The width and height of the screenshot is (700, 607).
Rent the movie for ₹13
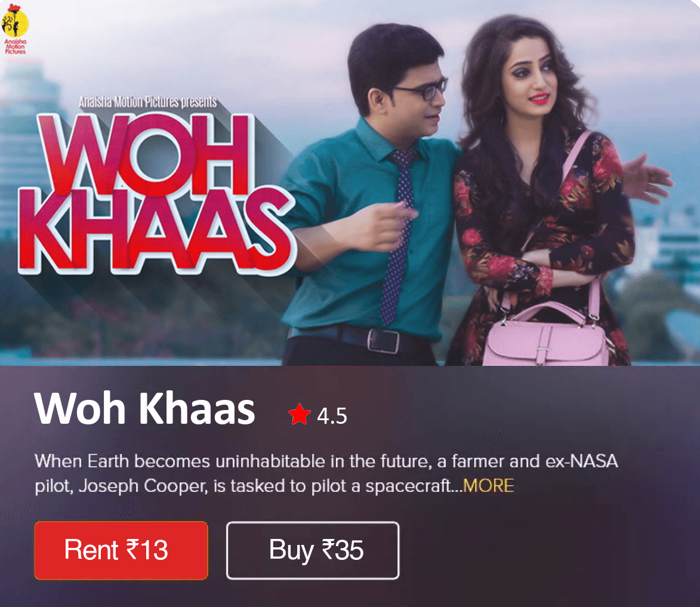pyautogui.click(x=121, y=550)
